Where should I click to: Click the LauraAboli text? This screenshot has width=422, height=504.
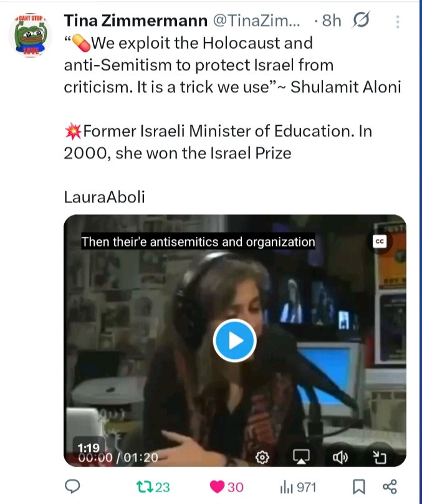(105, 197)
